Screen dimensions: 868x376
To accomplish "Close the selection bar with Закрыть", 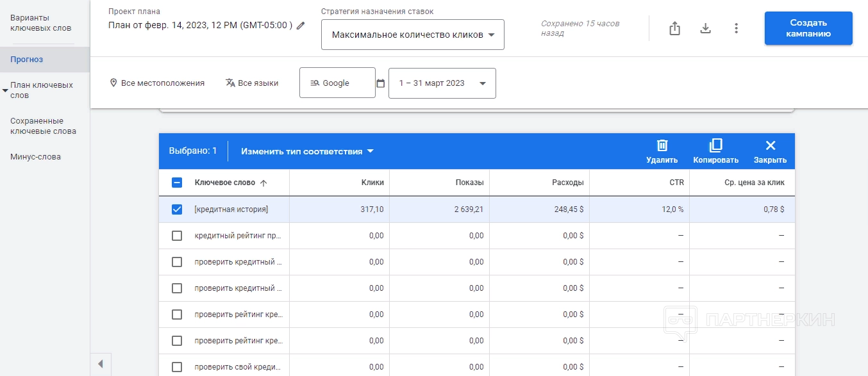I will point(770,146).
